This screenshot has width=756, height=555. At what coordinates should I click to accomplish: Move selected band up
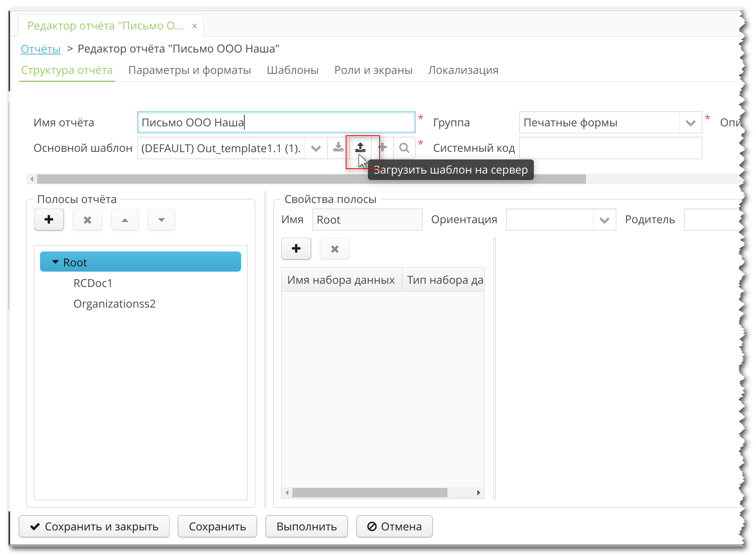tap(124, 220)
